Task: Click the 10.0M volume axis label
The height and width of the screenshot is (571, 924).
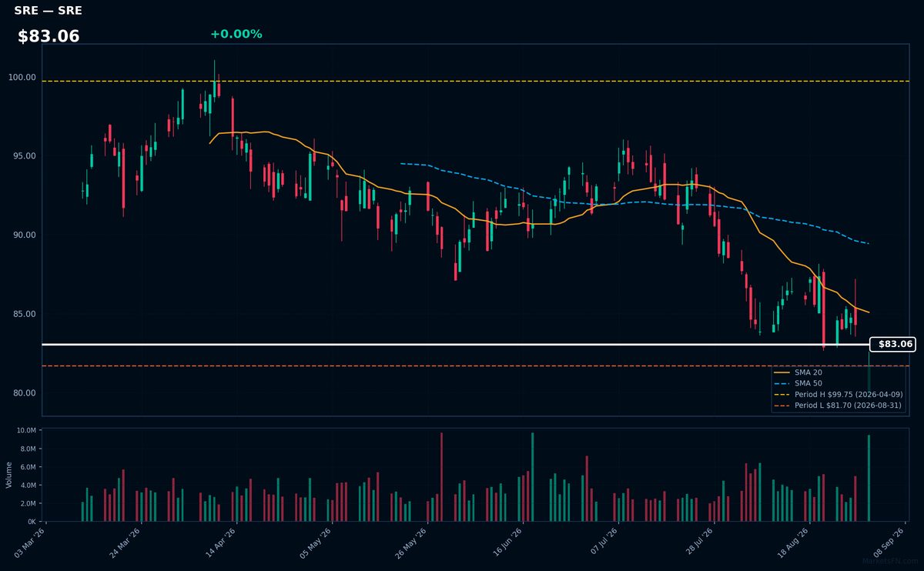Action: (26, 431)
